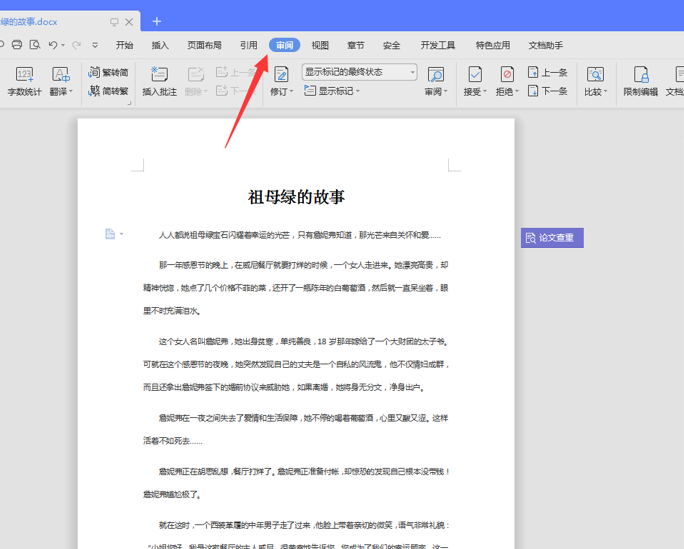
Task: Click the print preview icon
Action: (35, 44)
